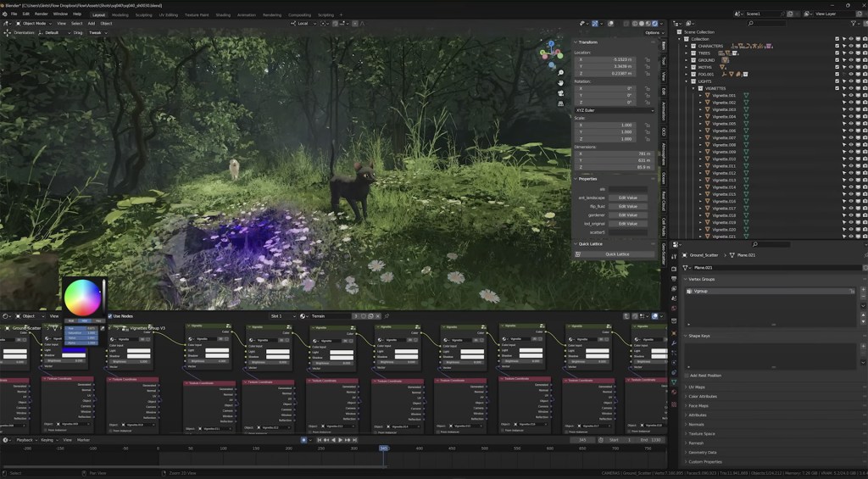Toggle Vignette.003 eye visibility
Viewport: 868px width, 479px height.
point(851,109)
